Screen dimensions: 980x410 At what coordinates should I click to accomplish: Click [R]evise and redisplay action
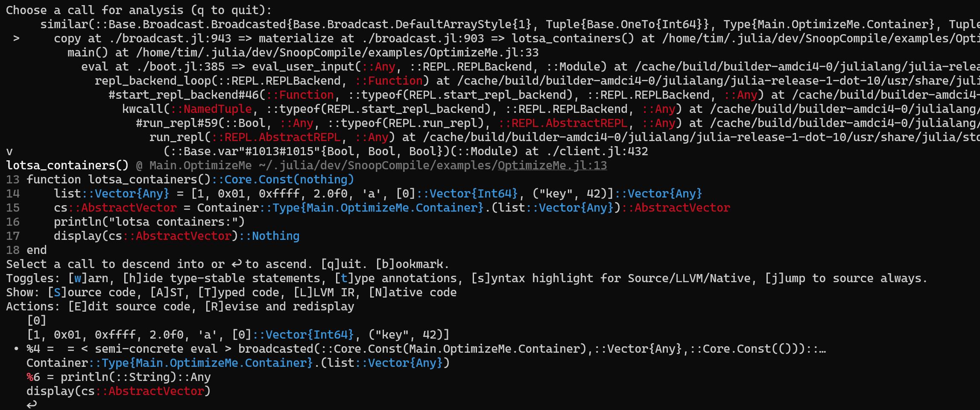[x=279, y=307]
